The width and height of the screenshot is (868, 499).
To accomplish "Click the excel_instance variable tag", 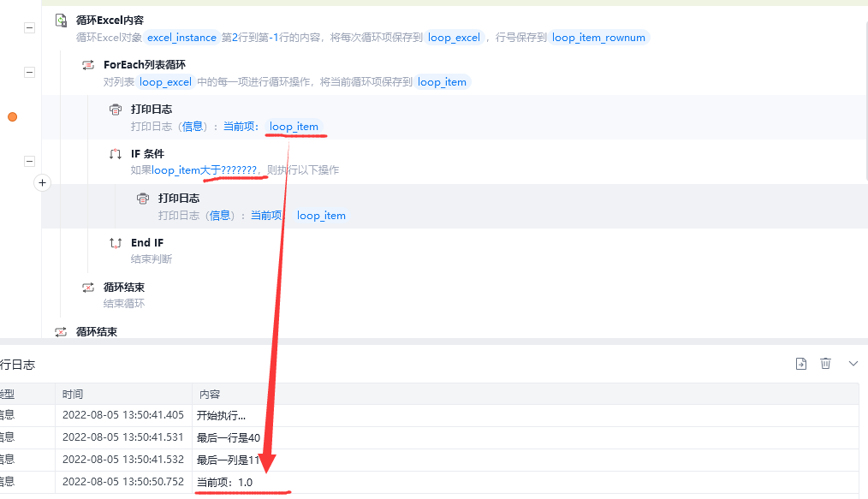I will click(181, 38).
